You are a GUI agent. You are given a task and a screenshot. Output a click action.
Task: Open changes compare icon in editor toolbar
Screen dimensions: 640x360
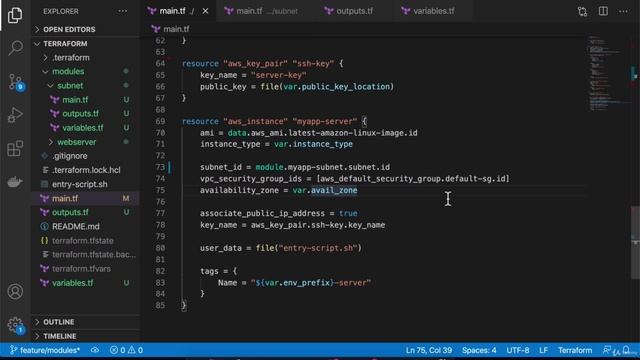click(582, 11)
